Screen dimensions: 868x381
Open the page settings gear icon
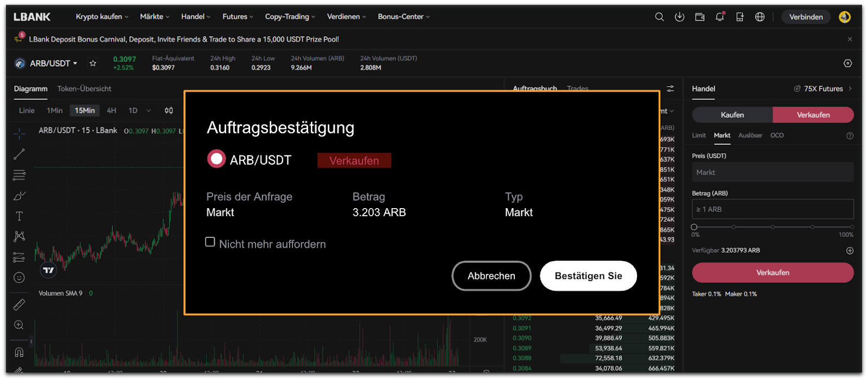click(848, 63)
